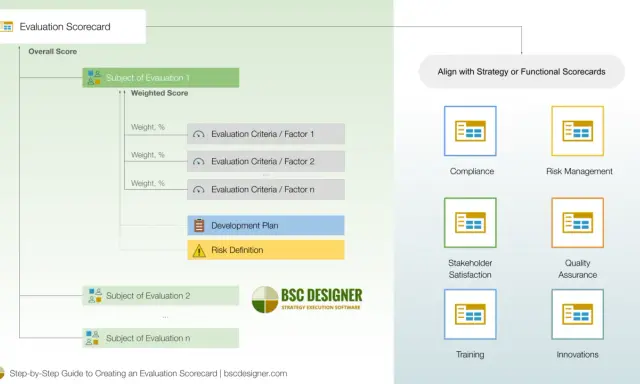Click the gauge icon of Factor 2
Image resolution: width=640 pixels, height=384 pixels.
(199, 162)
